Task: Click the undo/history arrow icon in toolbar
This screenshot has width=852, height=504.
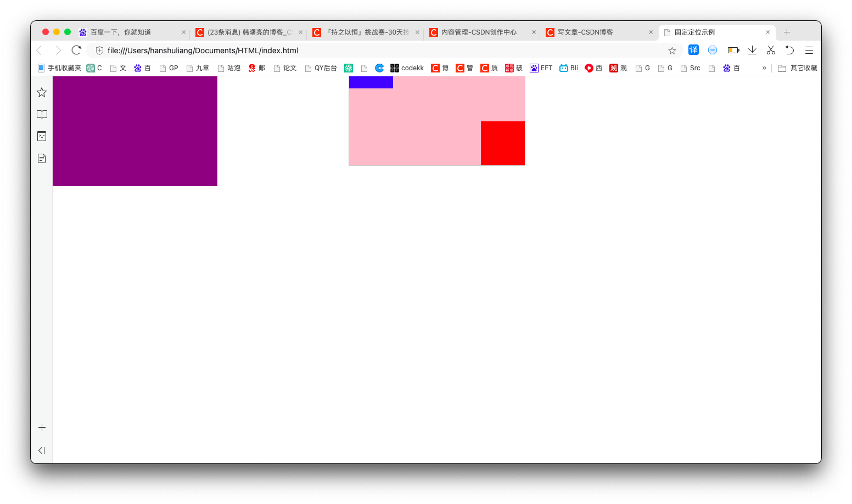Action: (789, 50)
